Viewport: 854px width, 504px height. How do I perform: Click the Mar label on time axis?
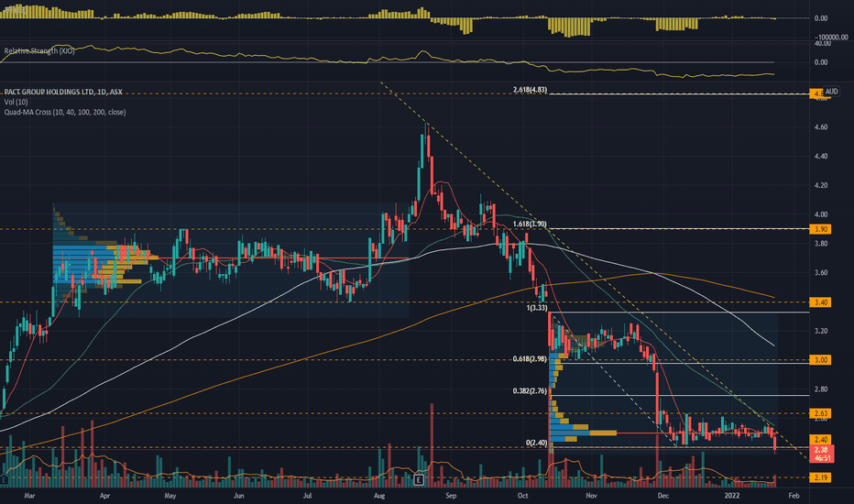click(x=30, y=496)
